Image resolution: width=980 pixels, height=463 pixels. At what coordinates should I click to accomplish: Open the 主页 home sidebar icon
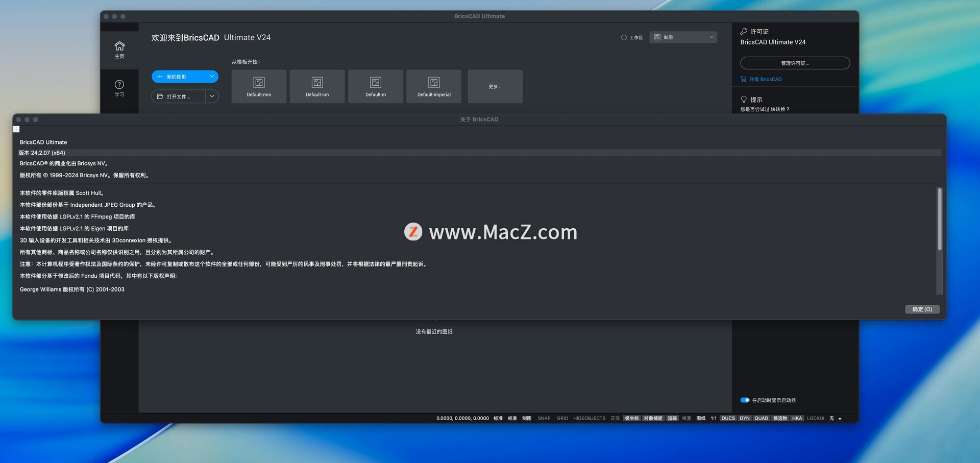coord(119,50)
